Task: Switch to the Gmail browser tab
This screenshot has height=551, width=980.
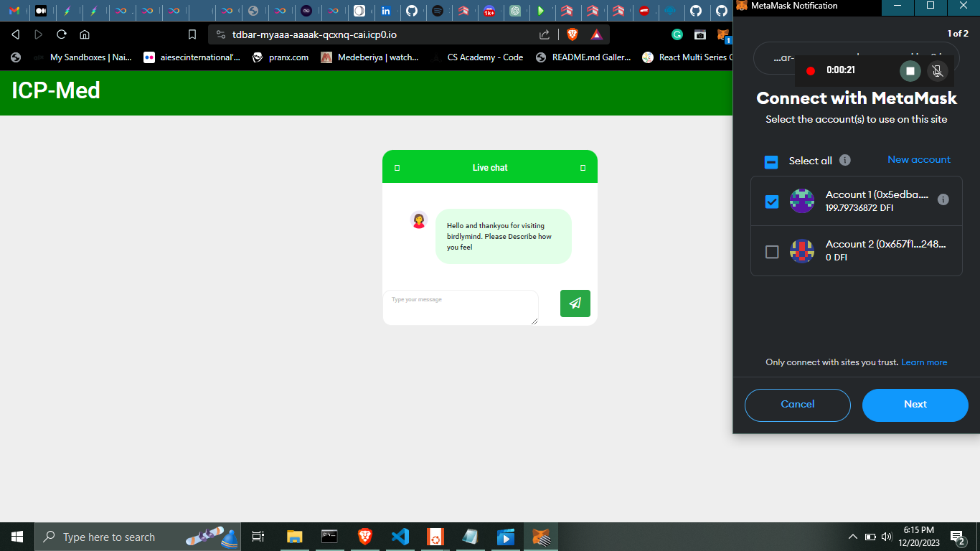Action: click(x=14, y=11)
